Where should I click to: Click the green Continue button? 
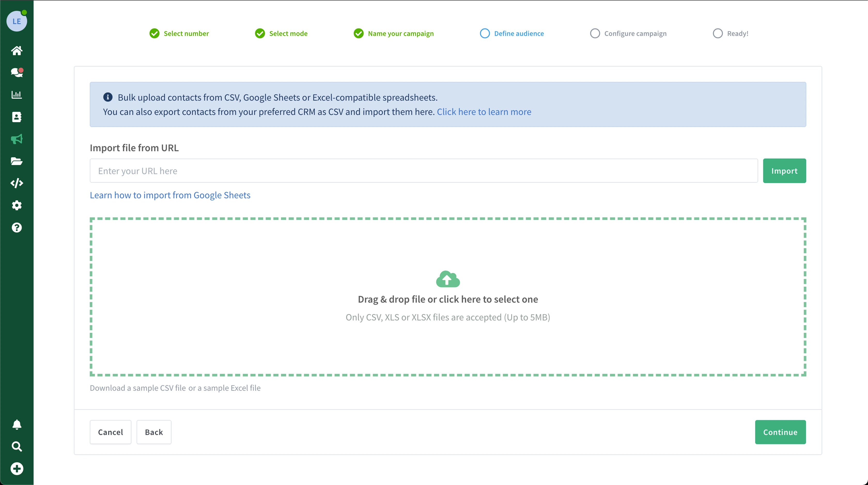click(x=780, y=432)
